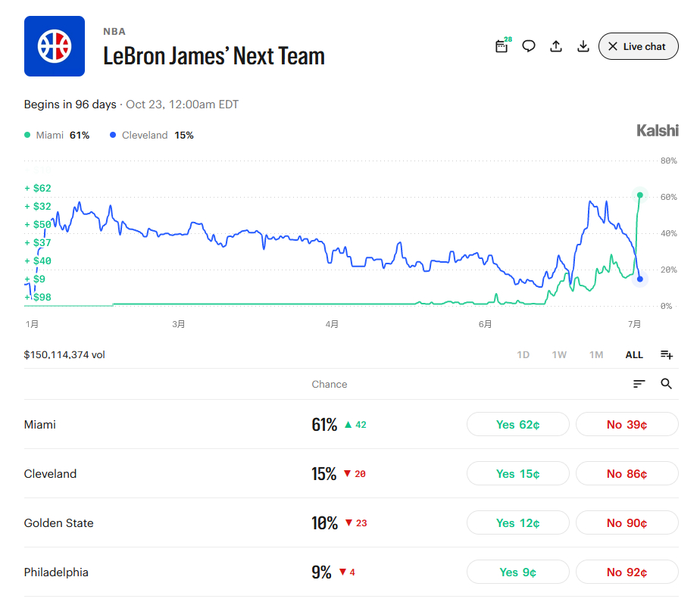Buy No 39¢ for Miami
The image size is (700, 605).
(627, 424)
